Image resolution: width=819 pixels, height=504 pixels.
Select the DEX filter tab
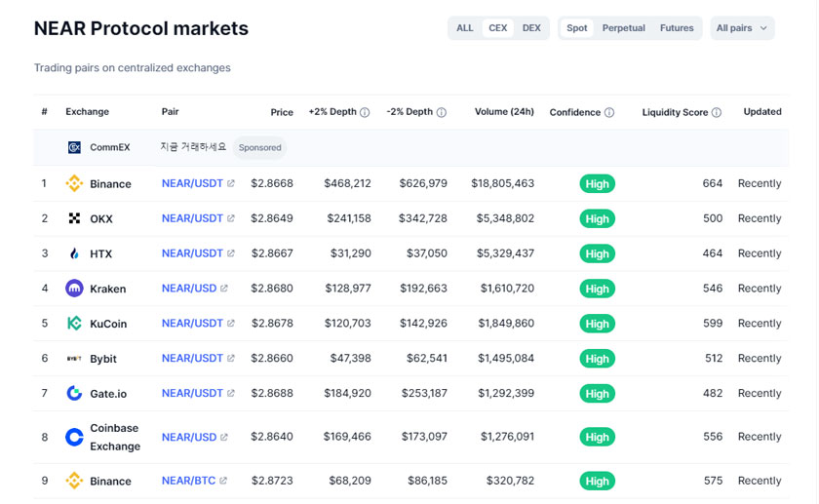click(x=531, y=28)
